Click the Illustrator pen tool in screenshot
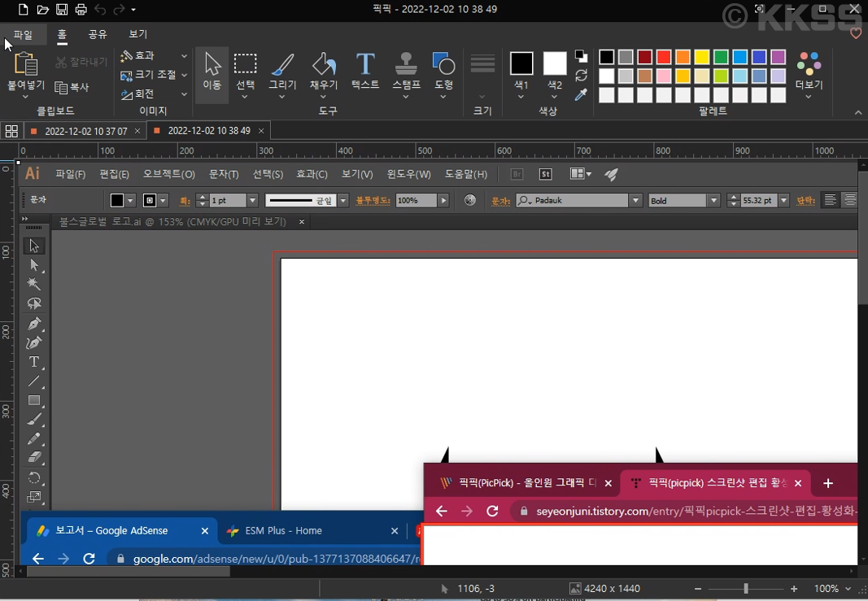Image resolution: width=868 pixels, height=601 pixels. [34, 323]
